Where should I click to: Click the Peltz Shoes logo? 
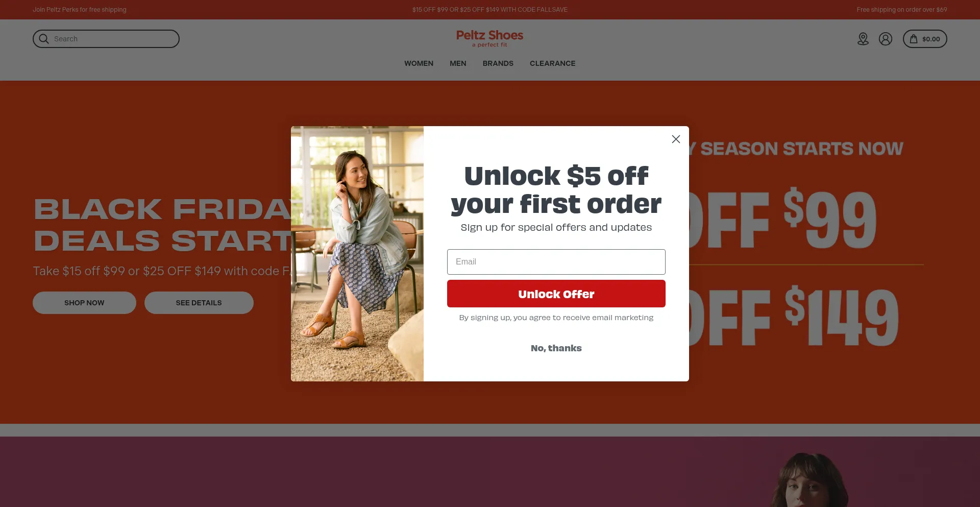tap(489, 38)
